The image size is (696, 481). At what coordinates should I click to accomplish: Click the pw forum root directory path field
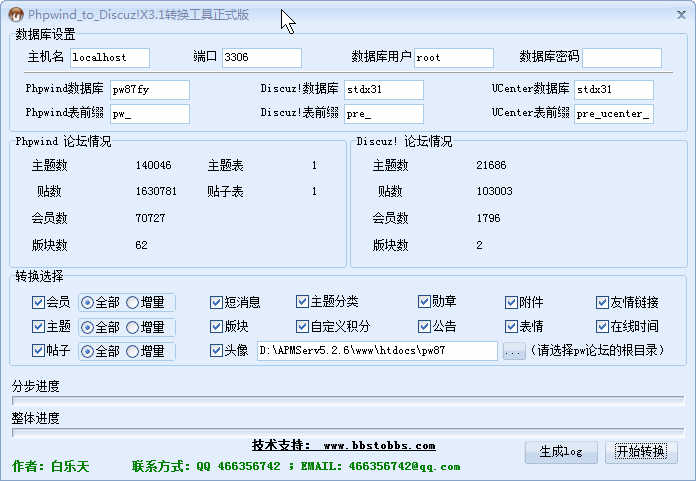coord(377,351)
